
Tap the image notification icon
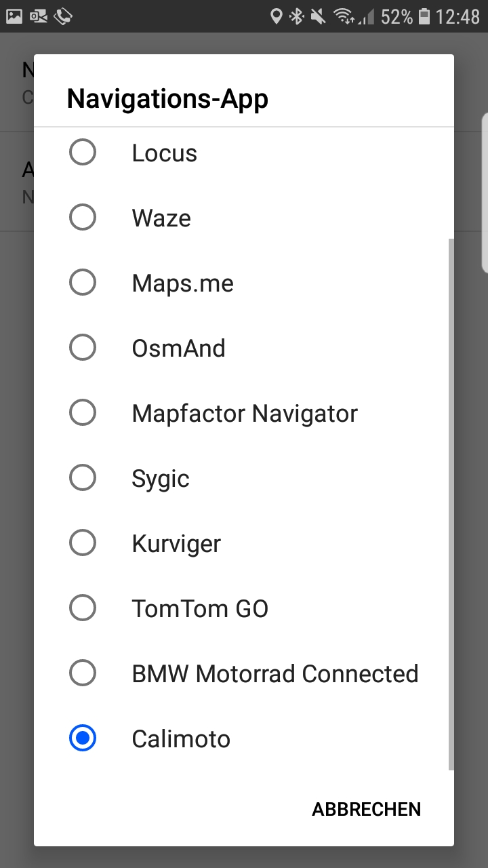point(14,16)
